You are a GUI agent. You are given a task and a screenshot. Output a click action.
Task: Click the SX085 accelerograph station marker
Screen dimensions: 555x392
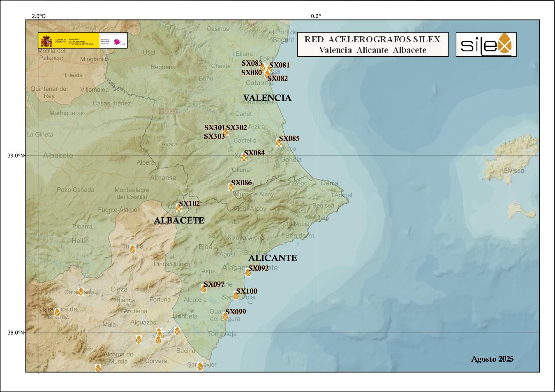coord(279,143)
